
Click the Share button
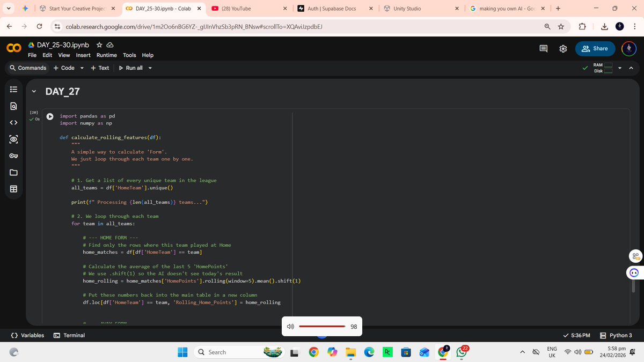[596, 48]
